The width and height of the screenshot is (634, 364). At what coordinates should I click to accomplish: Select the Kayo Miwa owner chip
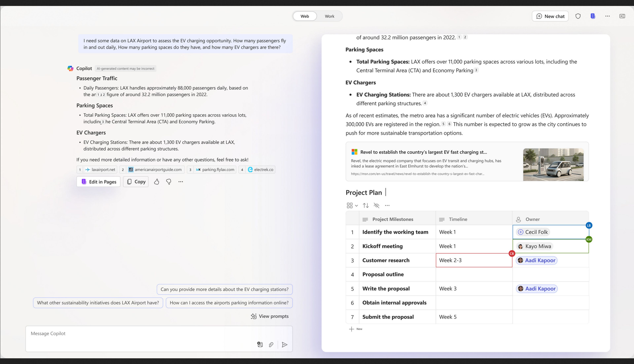[534, 246]
